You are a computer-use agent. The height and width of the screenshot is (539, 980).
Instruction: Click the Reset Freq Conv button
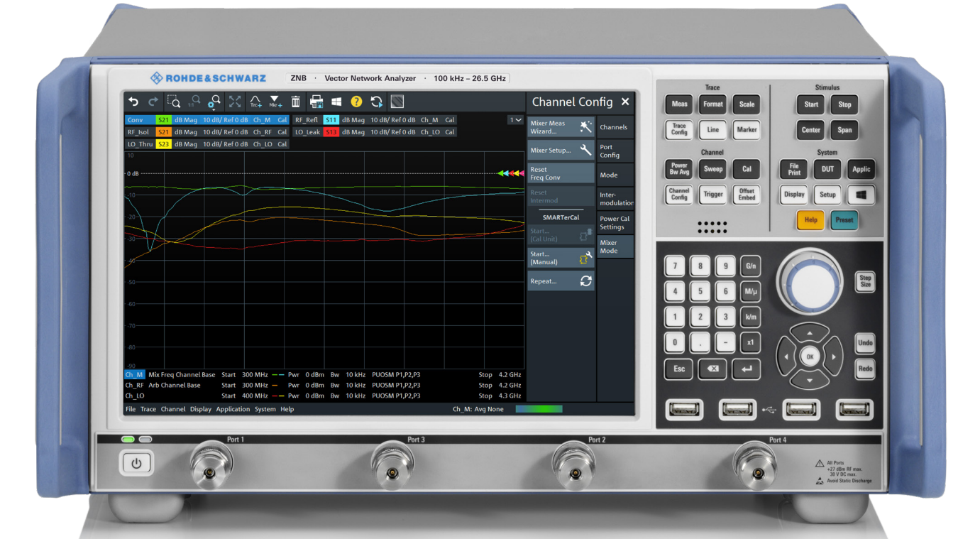561,173
